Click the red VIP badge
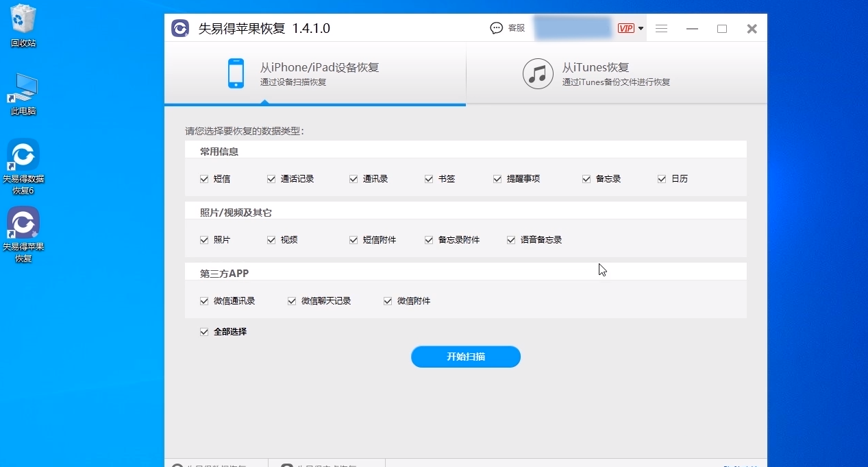 pos(625,28)
